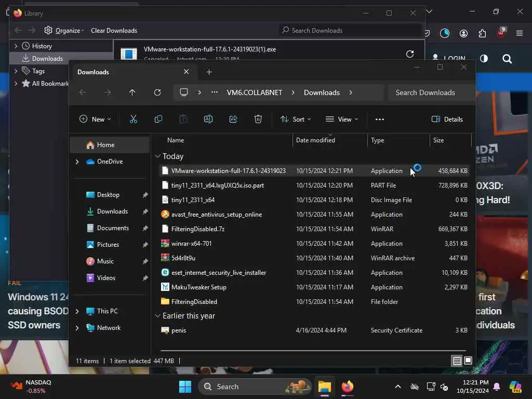The width and height of the screenshot is (532, 399).
Task: Click the Type column header
Action: click(377, 140)
